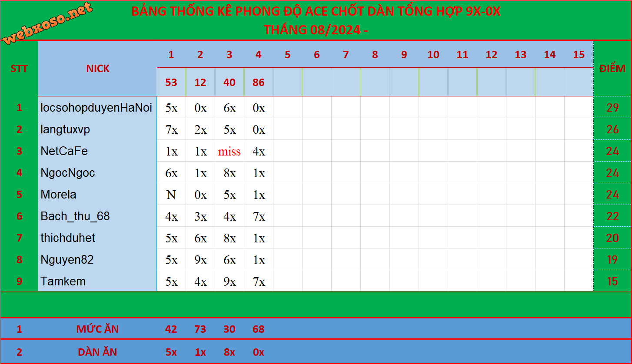
Task: Click day 5 column header
Action: click(x=288, y=54)
